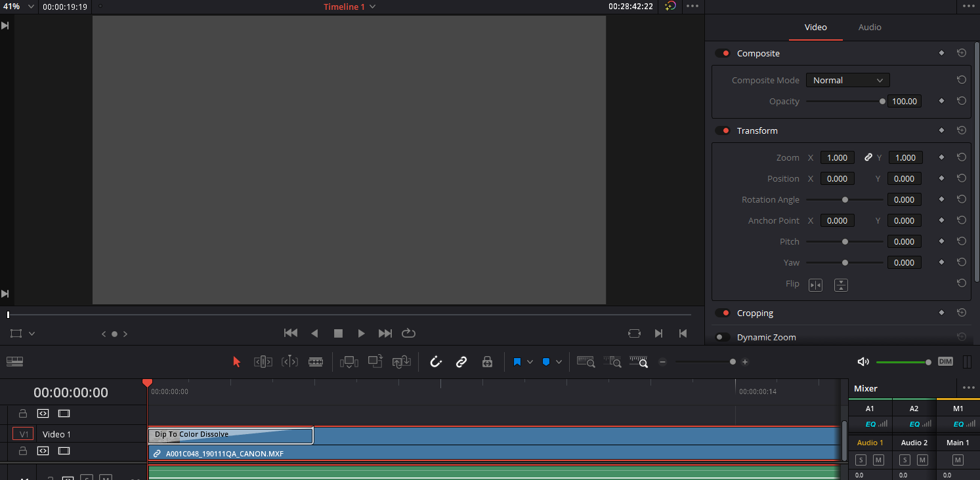This screenshot has width=980, height=480.
Task: Unlink Zoom X and Y values
Action: pos(868,157)
